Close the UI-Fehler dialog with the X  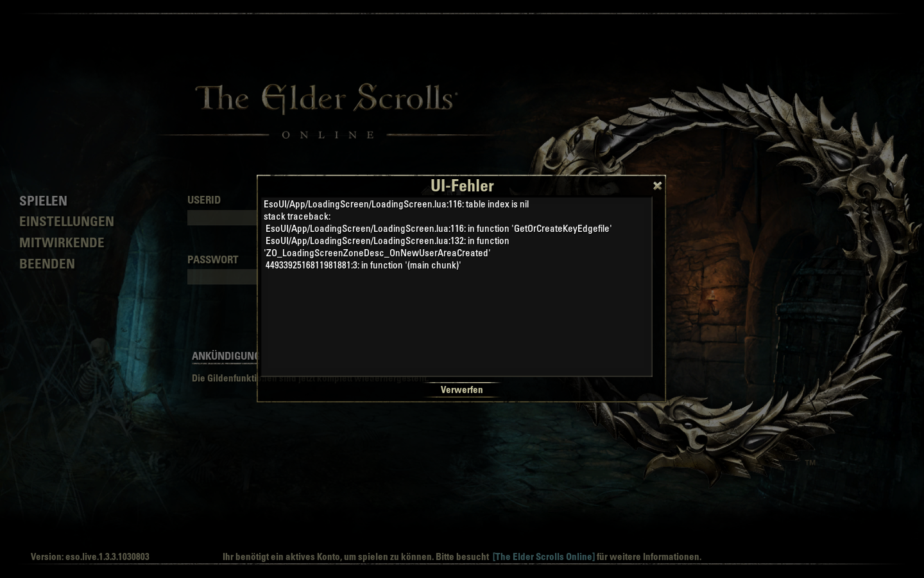(657, 186)
